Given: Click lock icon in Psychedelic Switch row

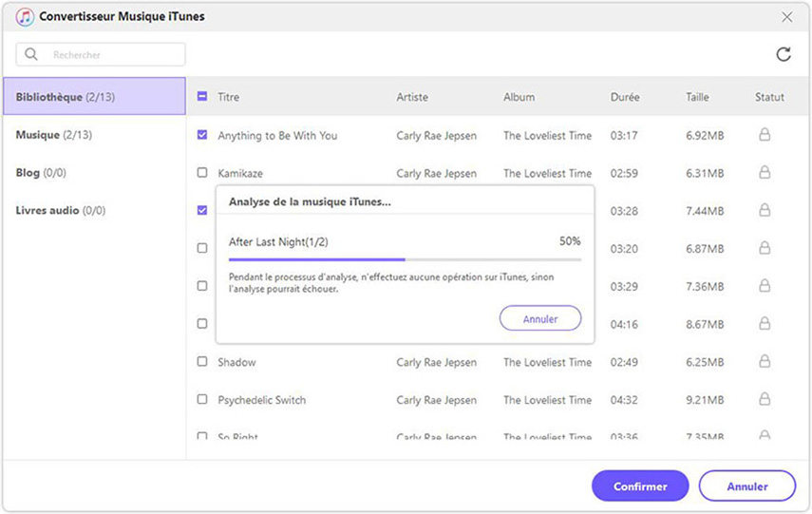Looking at the screenshot, I should pyautogui.click(x=765, y=399).
